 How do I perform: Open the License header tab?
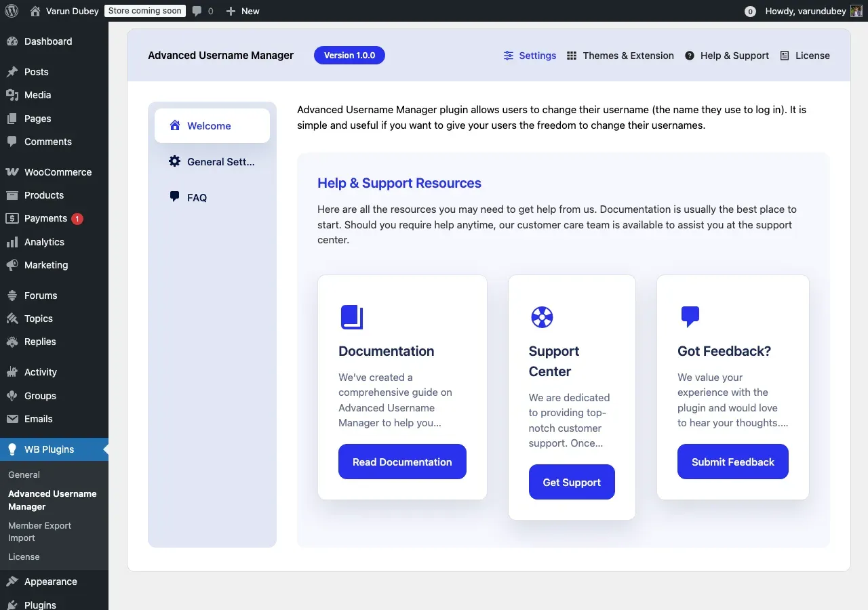coord(805,56)
